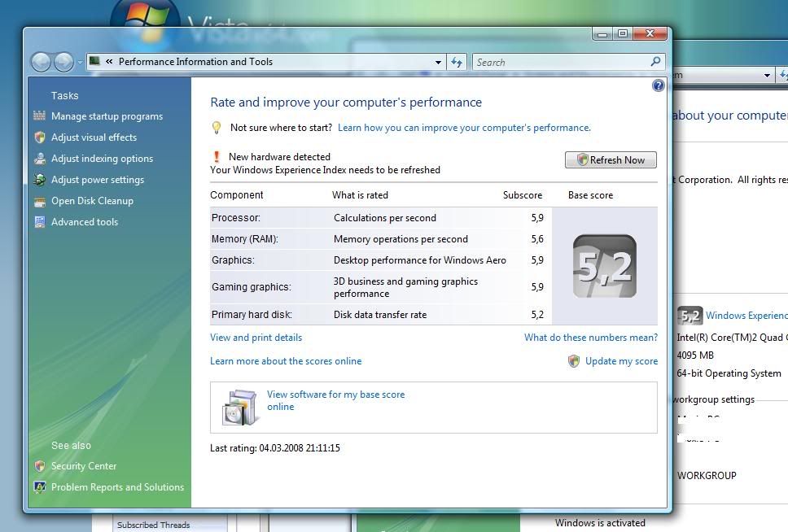Open Advanced tools link
788x532 pixels.
click(85, 221)
